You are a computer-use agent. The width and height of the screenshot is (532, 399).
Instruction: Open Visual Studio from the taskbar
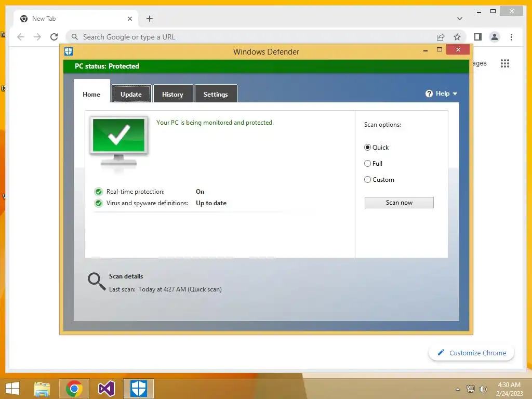click(x=106, y=389)
